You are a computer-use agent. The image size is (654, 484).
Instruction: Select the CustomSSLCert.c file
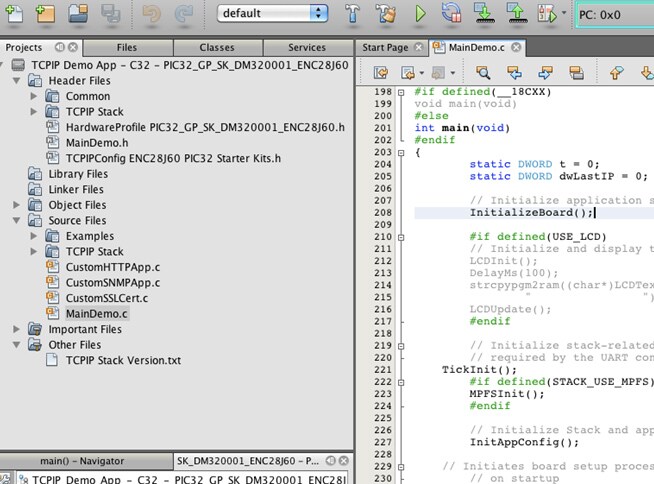(107, 298)
